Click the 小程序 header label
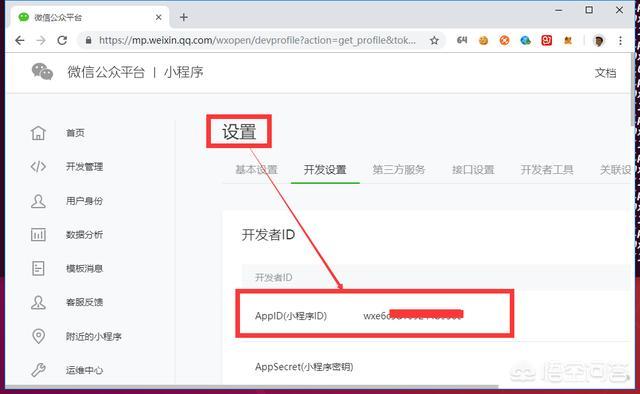Screen dimensions: 640x394 pos(184,72)
